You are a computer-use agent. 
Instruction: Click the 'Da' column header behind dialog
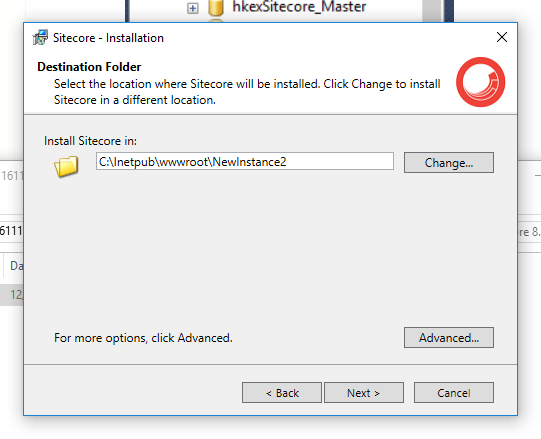tap(14, 266)
